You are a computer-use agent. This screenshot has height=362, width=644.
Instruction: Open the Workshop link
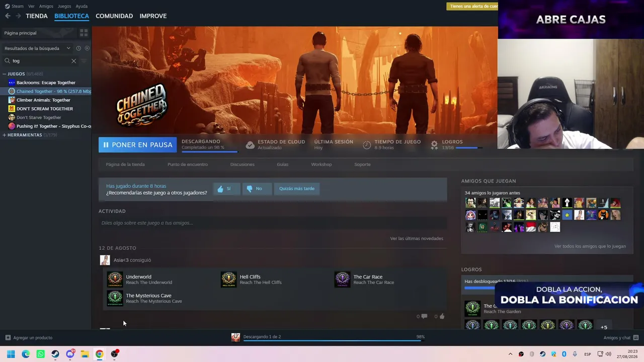(x=321, y=164)
